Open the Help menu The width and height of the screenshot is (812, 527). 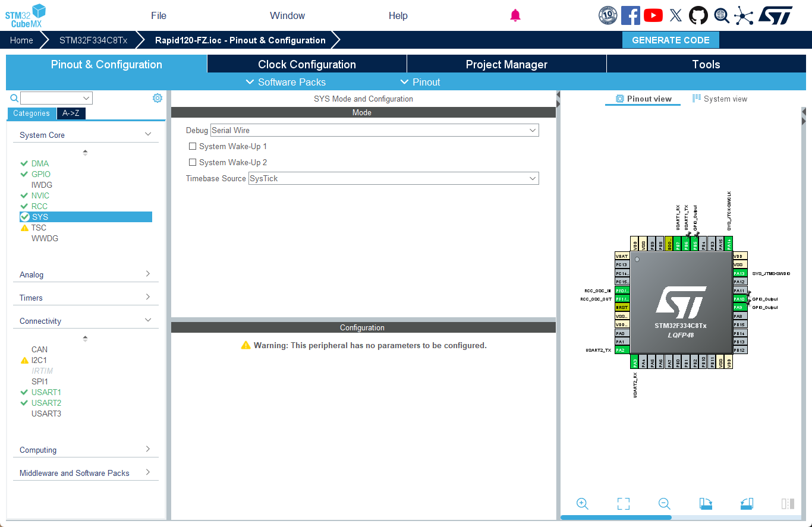pos(398,15)
